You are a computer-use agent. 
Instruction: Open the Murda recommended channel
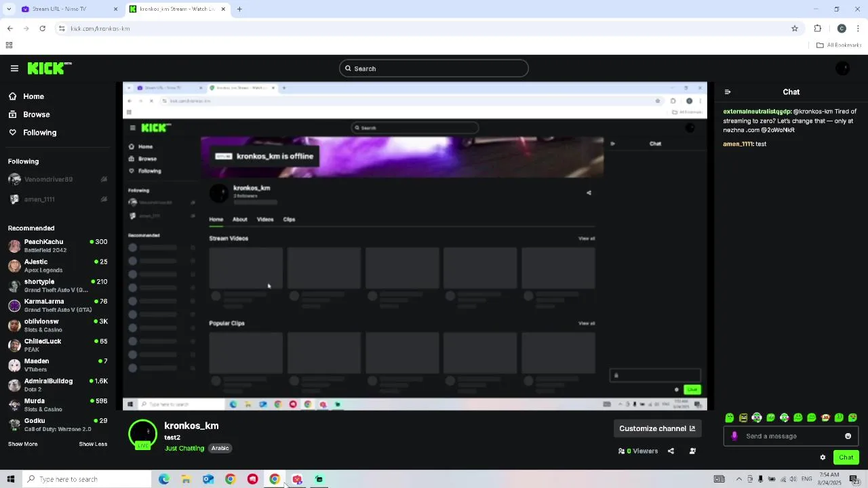coord(58,405)
